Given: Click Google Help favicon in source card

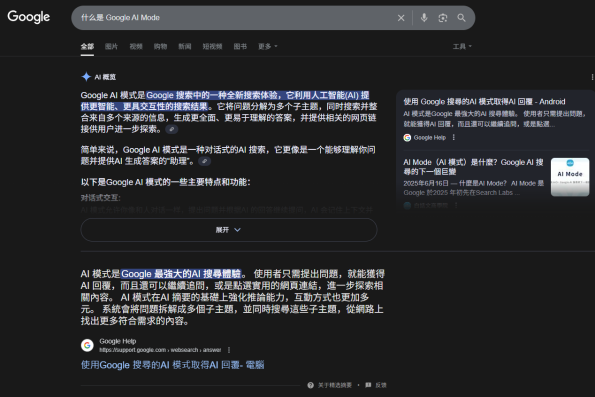Looking at the screenshot, I should [407, 138].
